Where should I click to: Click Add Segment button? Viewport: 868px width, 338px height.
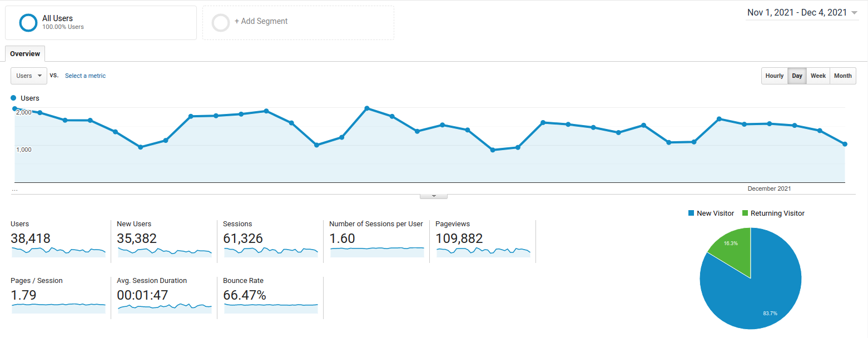point(261,22)
